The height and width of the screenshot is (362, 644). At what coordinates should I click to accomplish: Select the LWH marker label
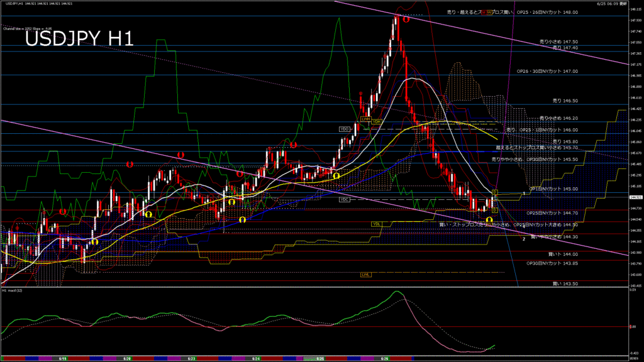tap(365, 119)
